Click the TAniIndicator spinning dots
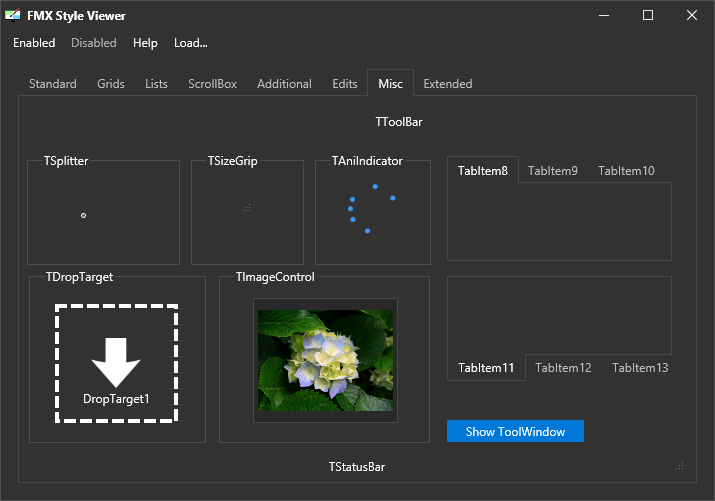This screenshot has height=501, width=715. (371, 208)
